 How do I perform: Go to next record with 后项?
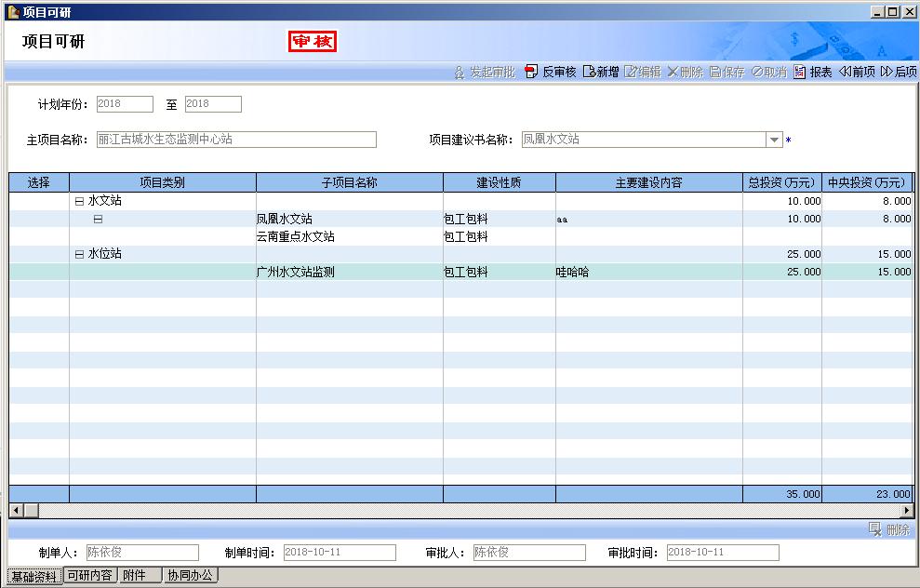887,72
